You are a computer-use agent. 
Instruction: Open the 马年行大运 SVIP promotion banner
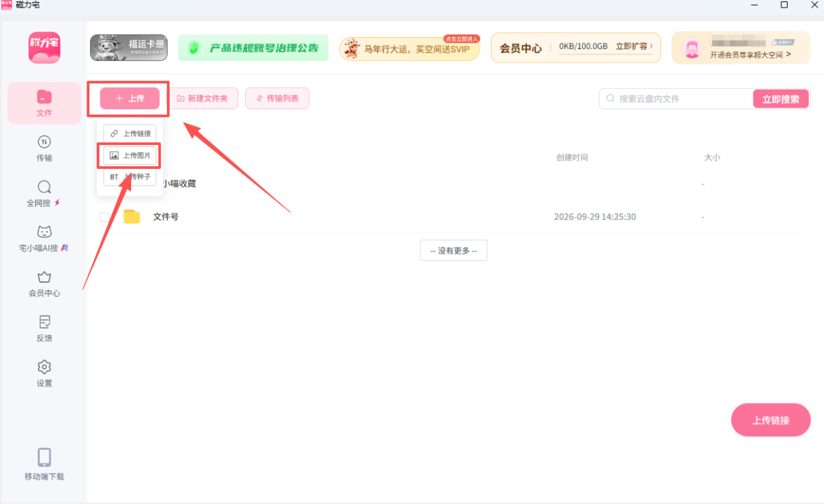click(x=410, y=48)
